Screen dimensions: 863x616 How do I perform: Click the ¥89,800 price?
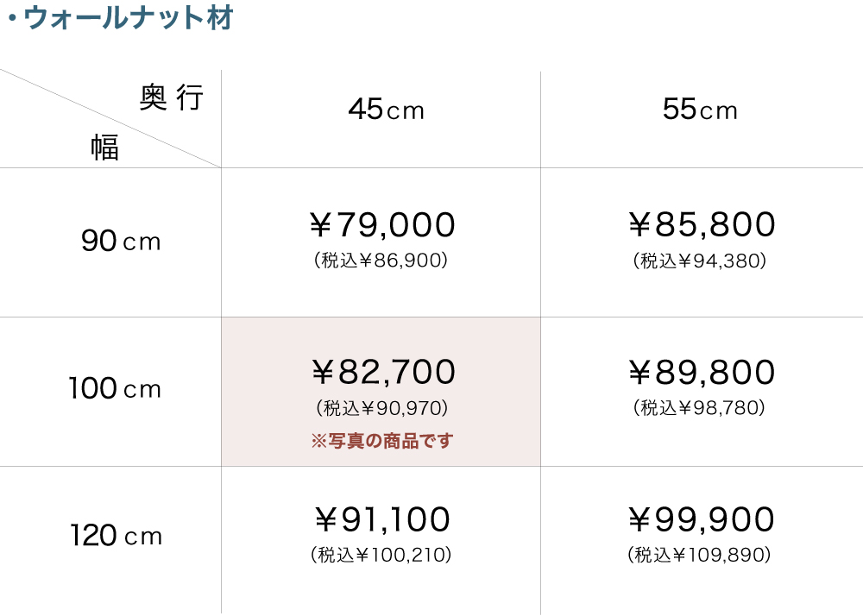click(x=702, y=373)
